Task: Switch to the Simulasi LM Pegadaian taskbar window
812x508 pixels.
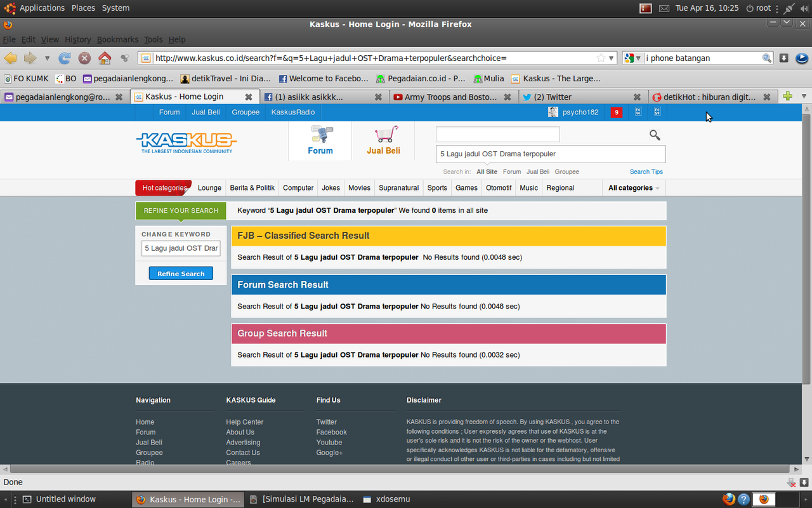Action: pyautogui.click(x=302, y=499)
